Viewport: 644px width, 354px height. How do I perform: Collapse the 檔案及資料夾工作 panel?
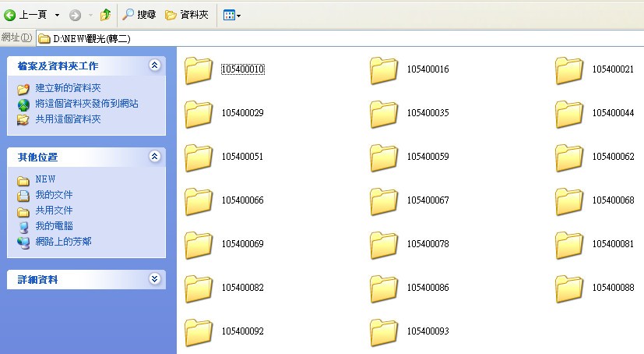154,65
